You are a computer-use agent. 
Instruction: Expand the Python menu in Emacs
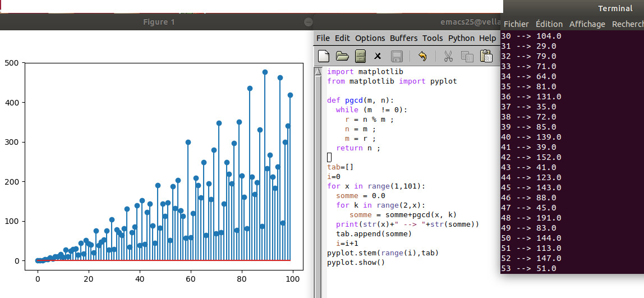point(461,38)
